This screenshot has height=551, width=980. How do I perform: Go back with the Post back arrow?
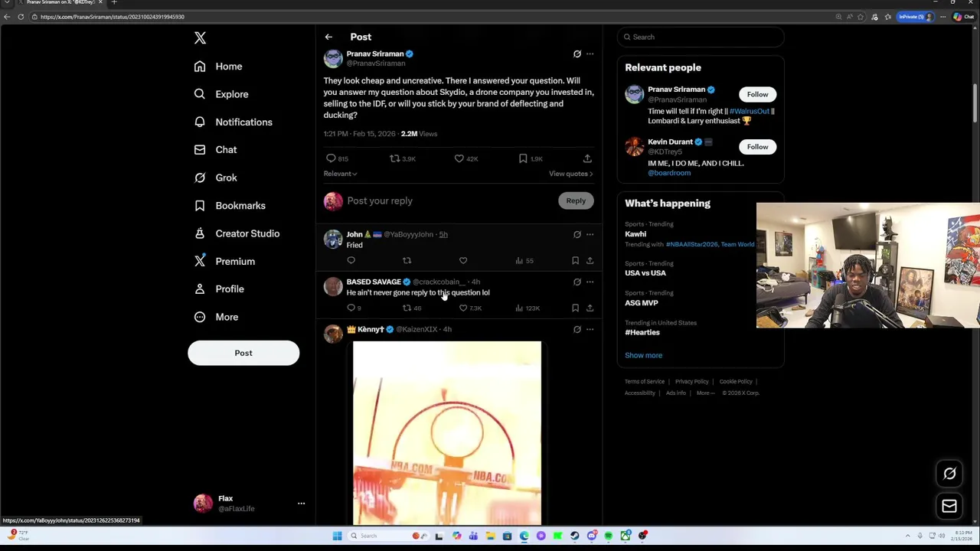pos(328,37)
